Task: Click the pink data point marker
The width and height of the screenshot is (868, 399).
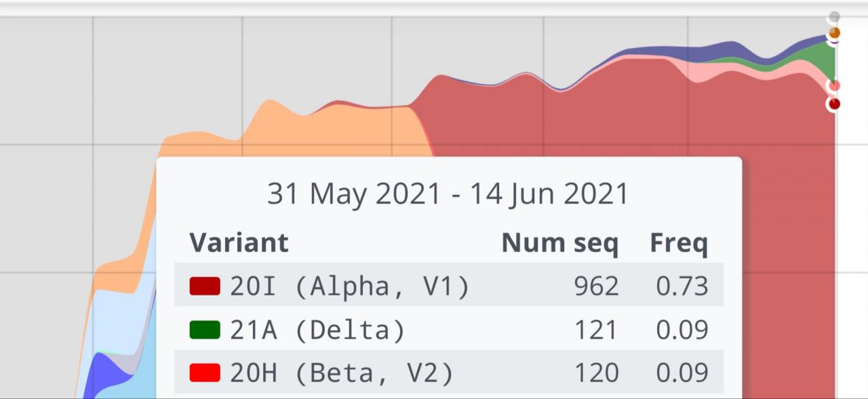Action: (834, 86)
